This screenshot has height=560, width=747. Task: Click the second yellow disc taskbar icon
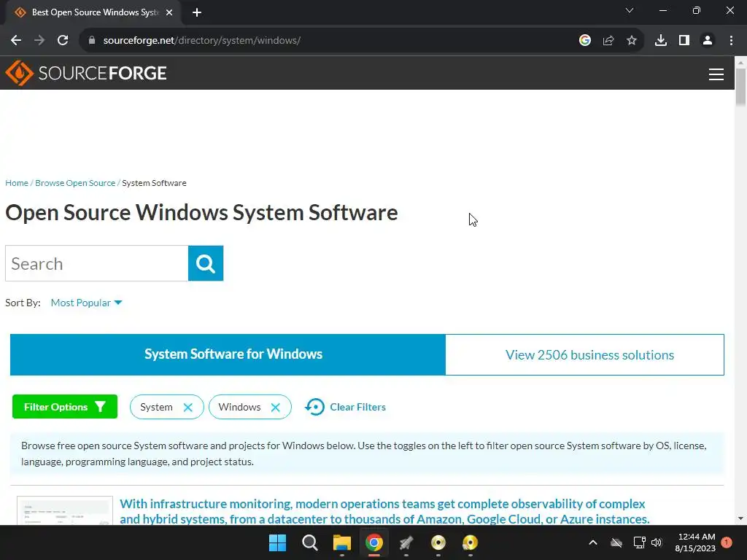tap(471, 542)
